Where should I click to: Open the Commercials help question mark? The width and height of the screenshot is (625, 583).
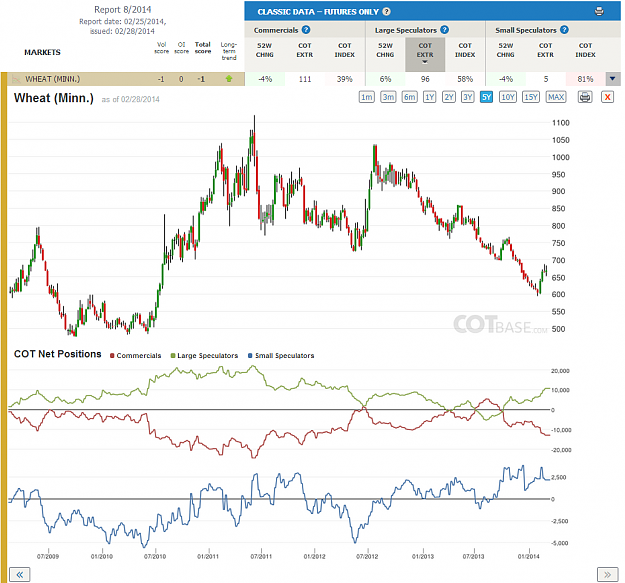pyautogui.click(x=306, y=30)
